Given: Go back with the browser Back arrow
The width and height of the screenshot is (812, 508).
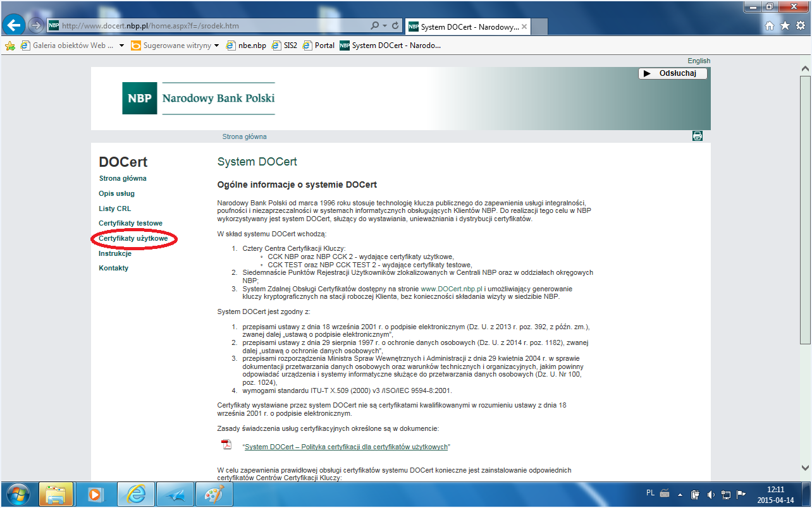Looking at the screenshot, I should pos(14,25).
